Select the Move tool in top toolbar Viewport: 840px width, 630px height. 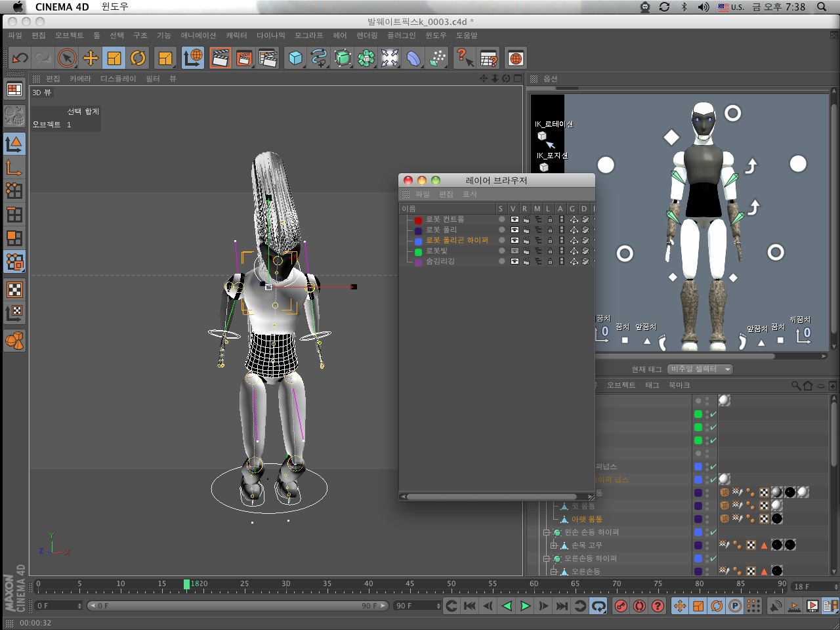coord(91,58)
